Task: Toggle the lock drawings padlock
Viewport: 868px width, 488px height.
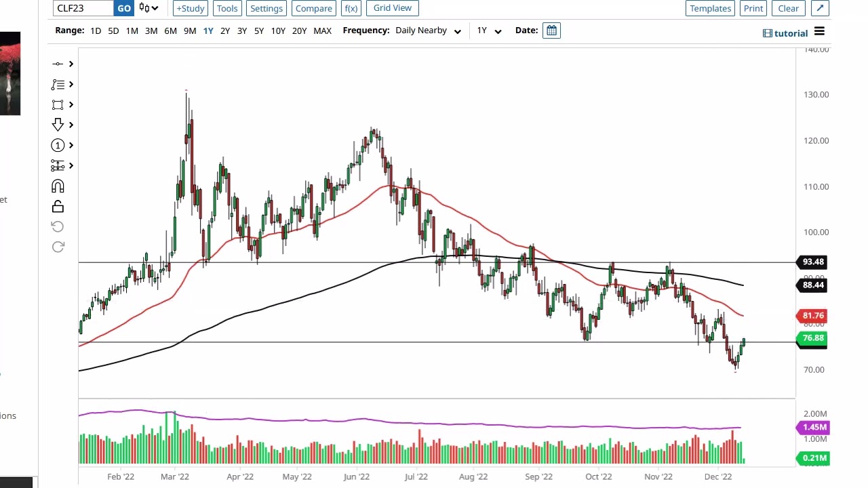Action: (x=58, y=206)
